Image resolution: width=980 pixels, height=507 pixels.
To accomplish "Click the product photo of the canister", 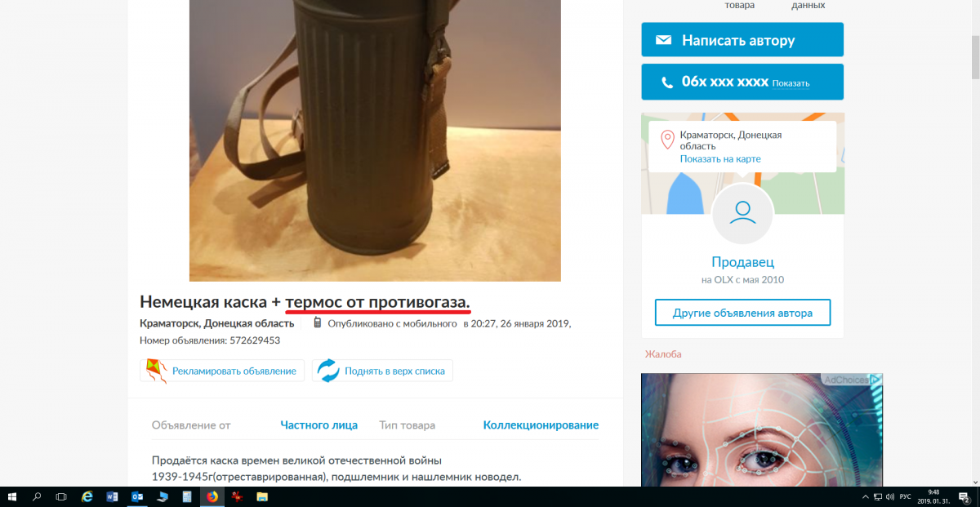I will [x=375, y=140].
